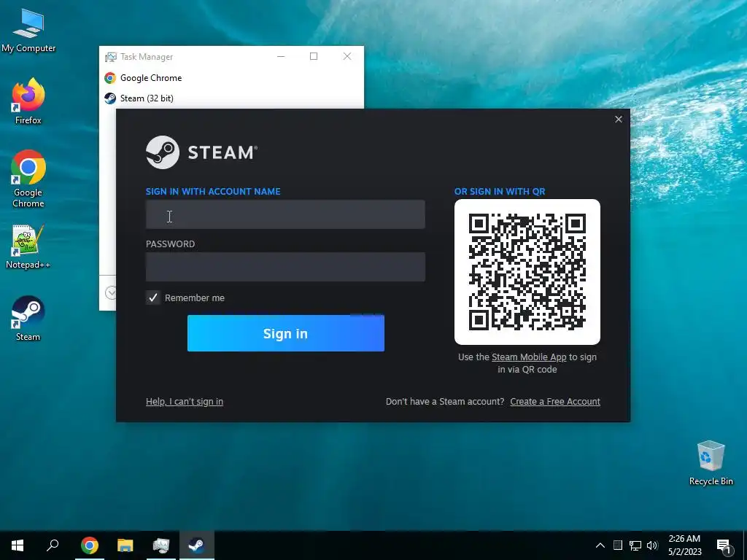Open taskbar search magnifier
The width and height of the screenshot is (747, 560).
click(53, 545)
